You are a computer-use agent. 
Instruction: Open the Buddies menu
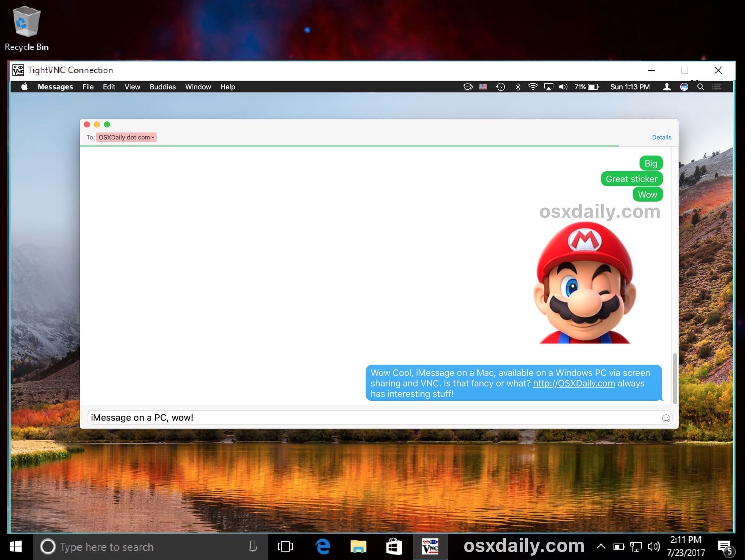tap(163, 87)
